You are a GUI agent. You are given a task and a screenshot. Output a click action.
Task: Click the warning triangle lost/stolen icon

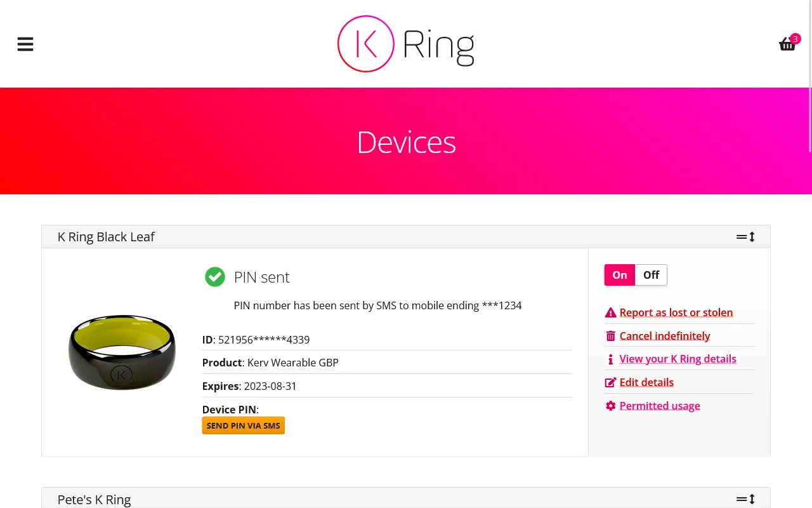(610, 312)
